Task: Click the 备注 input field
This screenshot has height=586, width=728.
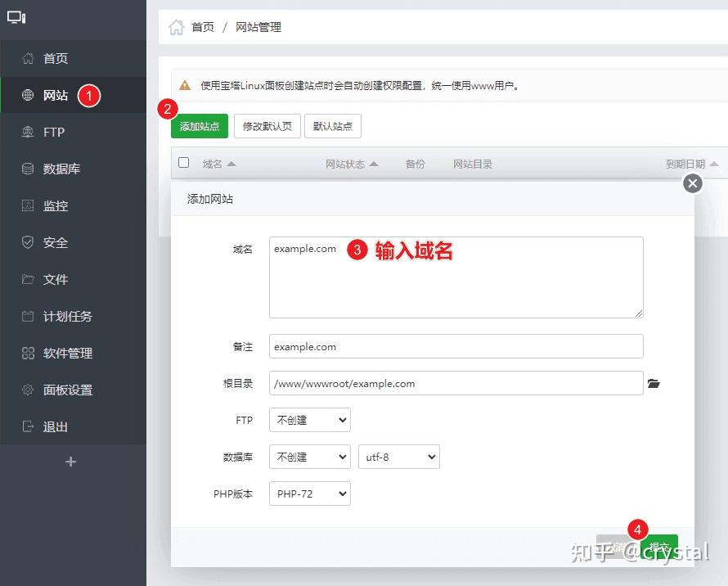Action: tap(456, 346)
